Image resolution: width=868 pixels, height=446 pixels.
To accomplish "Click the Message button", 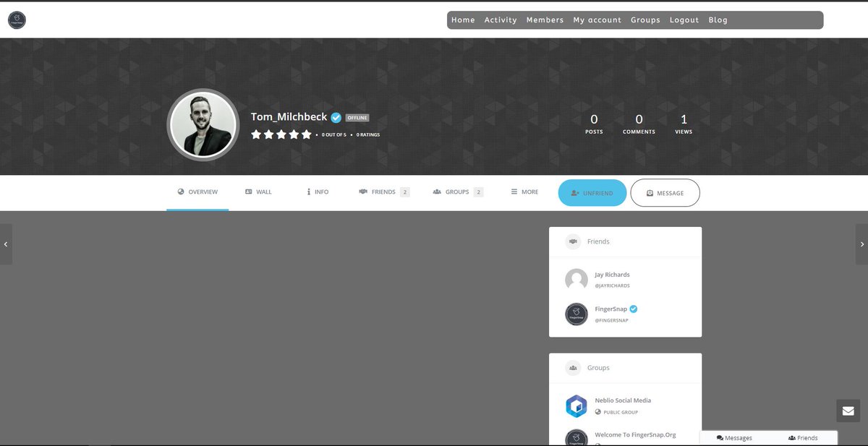I will (x=665, y=193).
